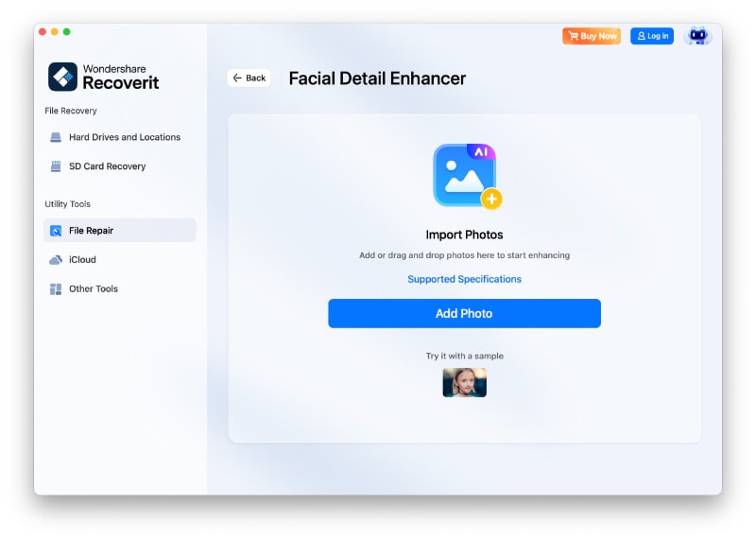Viewport: 756px width, 540px height.
Task: Click the SD Card Recovery card icon
Action: [56, 166]
